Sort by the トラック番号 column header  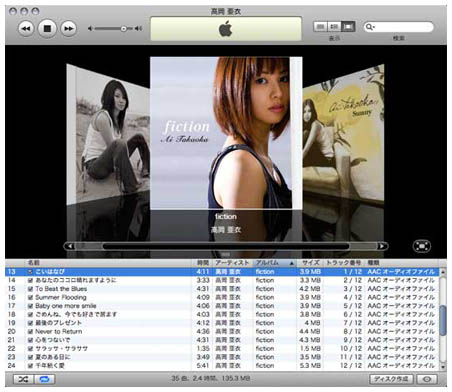pyautogui.click(x=343, y=263)
